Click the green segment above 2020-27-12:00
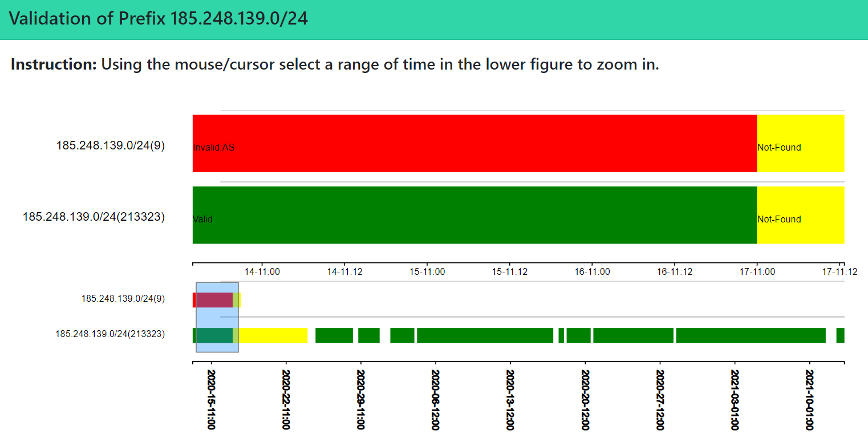The image size is (868, 434). [x=633, y=335]
